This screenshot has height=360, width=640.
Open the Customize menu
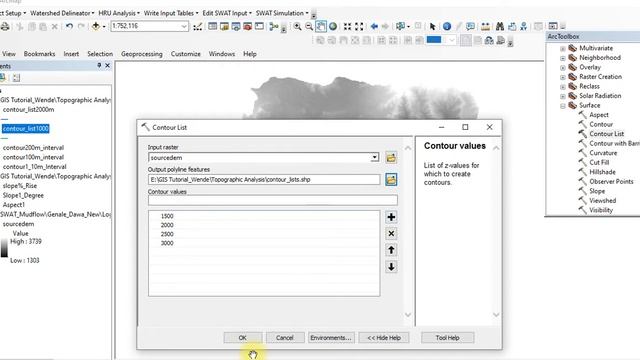click(x=186, y=54)
